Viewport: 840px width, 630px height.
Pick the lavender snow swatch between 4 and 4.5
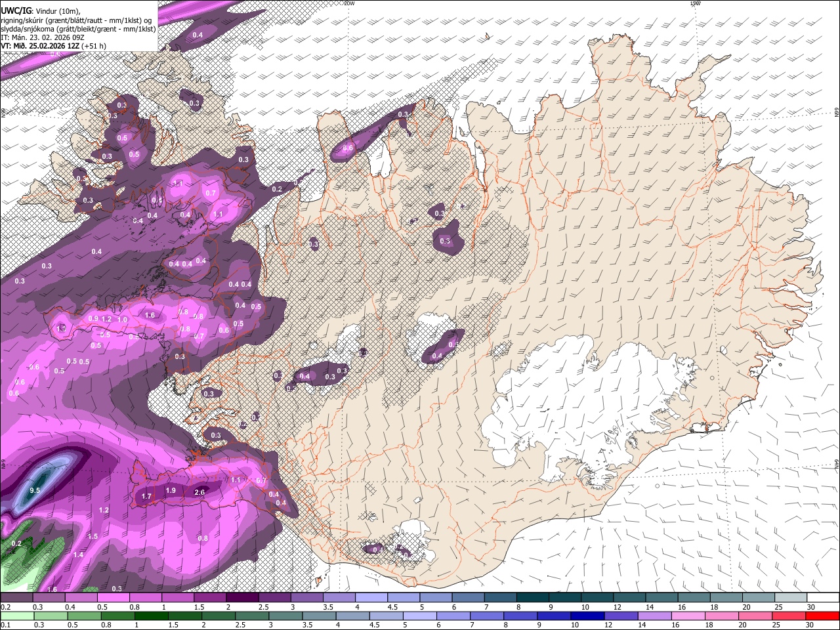(x=371, y=598)
